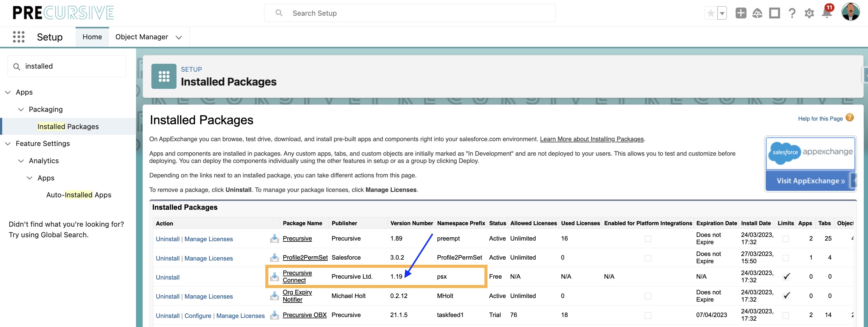
Task: Collapse the Analytics tree node
Action: point(21,161)
